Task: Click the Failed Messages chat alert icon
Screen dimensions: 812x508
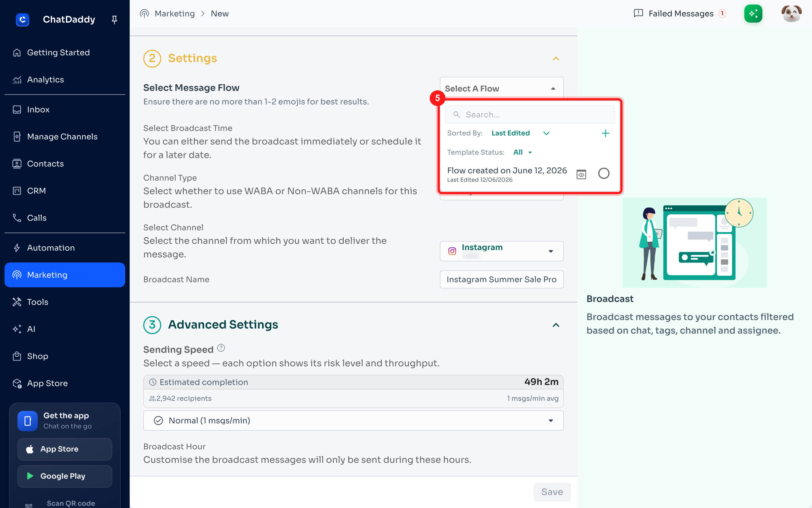Action: point(638,14)
